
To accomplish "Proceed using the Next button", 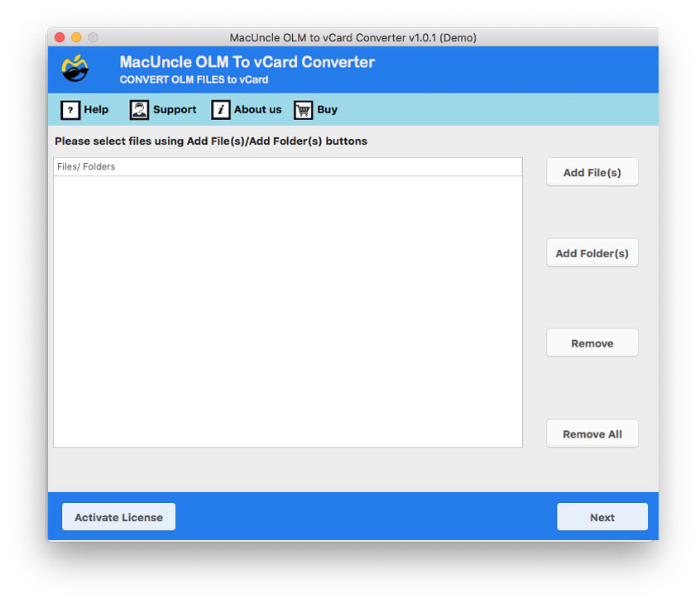I will point(602,516).
